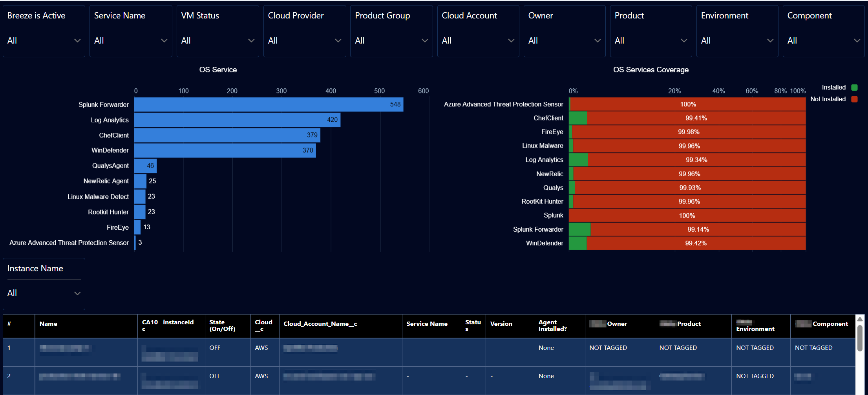Select ChefClient 99.41% not installed segment
The height and width of the screenshot is (395, 868).
696,118
